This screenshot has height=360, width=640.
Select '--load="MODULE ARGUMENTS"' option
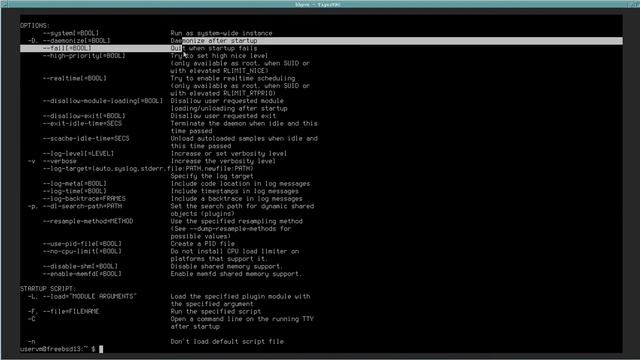tap(89, 296)
